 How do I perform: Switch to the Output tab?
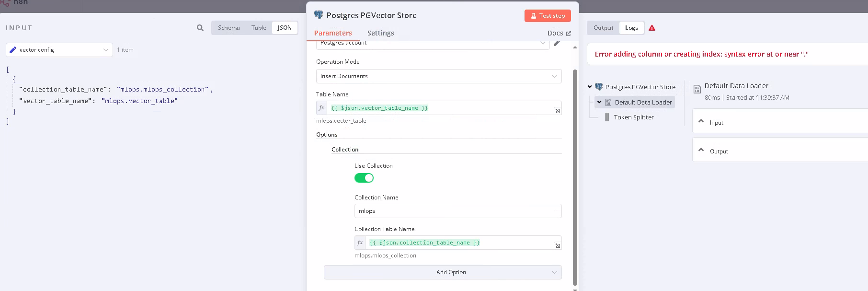coord(603,28)
